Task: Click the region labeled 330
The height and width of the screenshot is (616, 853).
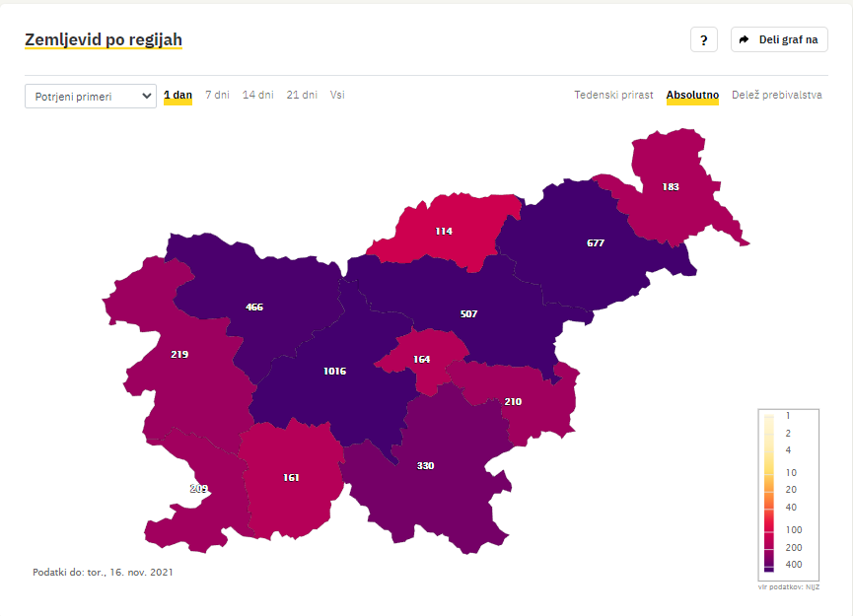Action: (425, 466)
